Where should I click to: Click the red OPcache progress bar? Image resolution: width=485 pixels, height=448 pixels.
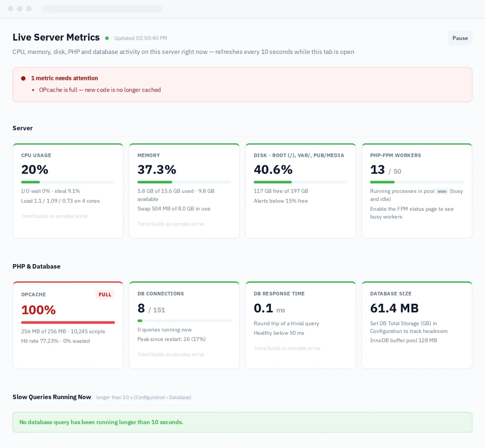[68, 323]
